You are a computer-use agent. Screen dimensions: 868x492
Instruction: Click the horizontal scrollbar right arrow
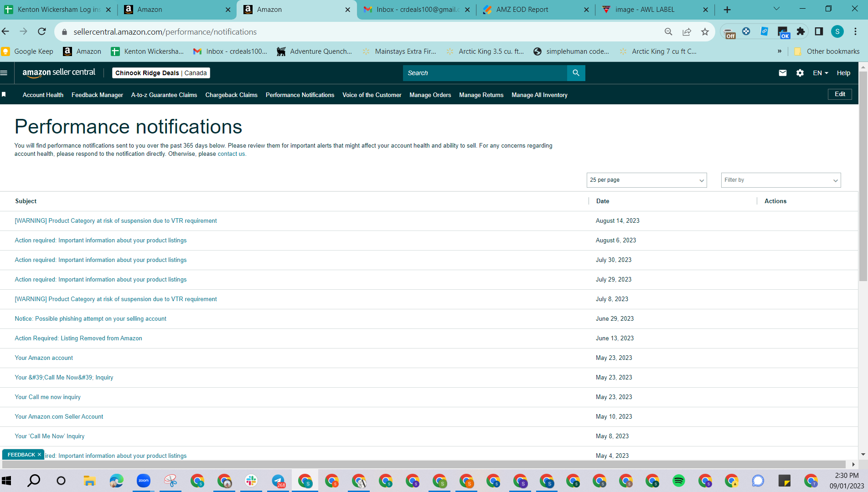pyautogui.click(x=853, y=464)
